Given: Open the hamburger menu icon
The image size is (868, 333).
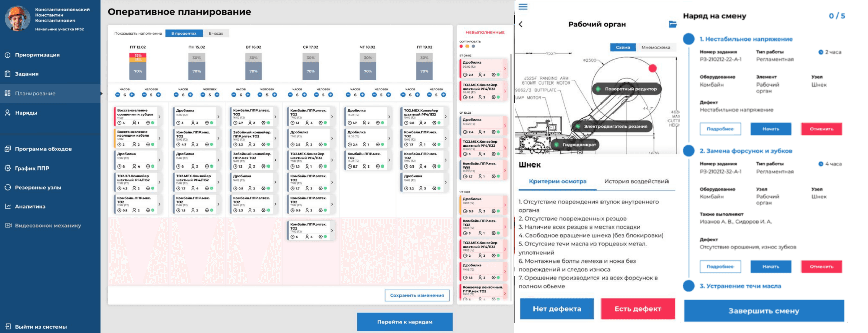Looking at the screenshot, I should point(523,7).
